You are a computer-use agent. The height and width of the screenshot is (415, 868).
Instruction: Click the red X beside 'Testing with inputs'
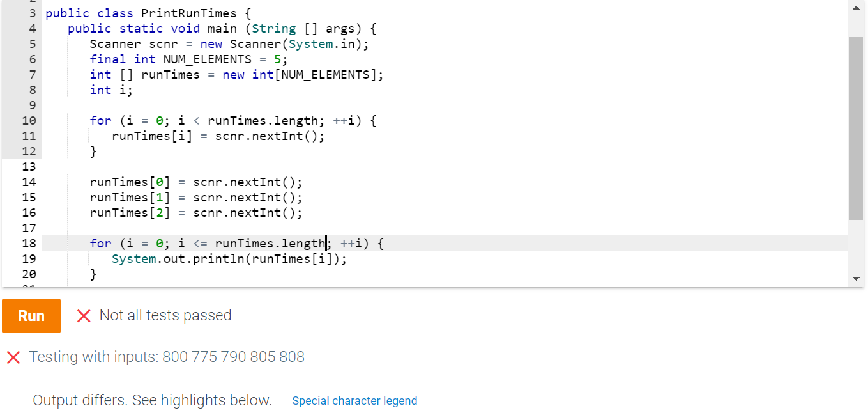pyautogui.click(x=13, y=357)
